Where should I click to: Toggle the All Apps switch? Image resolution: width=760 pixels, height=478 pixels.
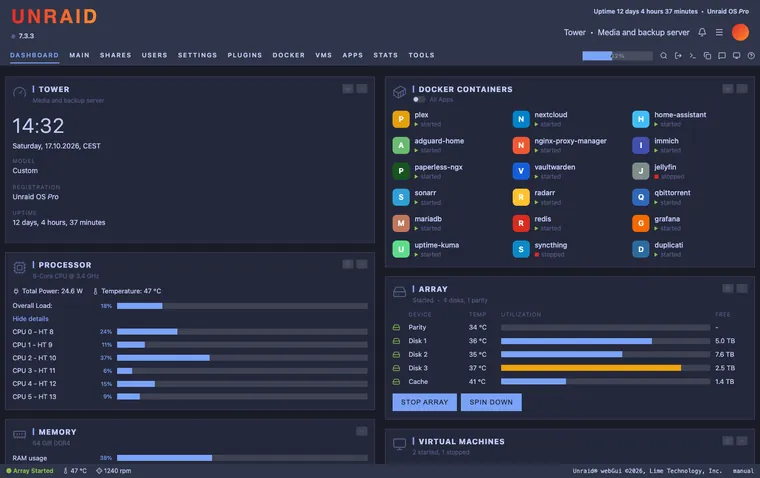(419, 99)
